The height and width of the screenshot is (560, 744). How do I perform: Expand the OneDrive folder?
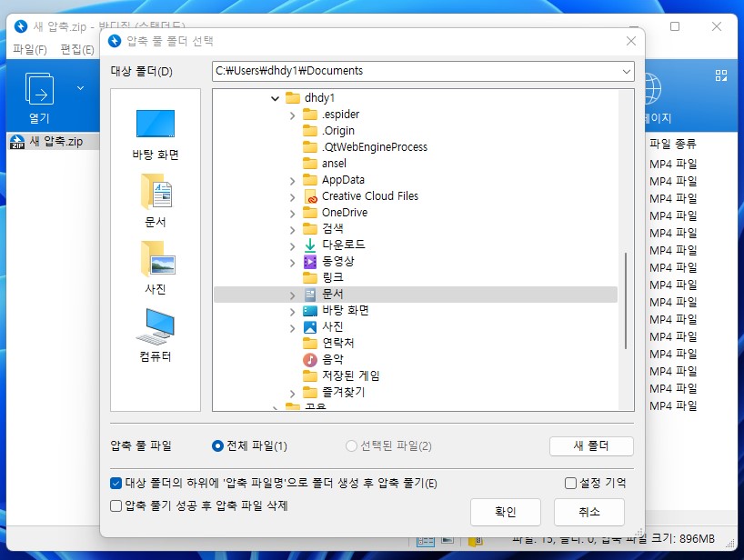[292, 214]
